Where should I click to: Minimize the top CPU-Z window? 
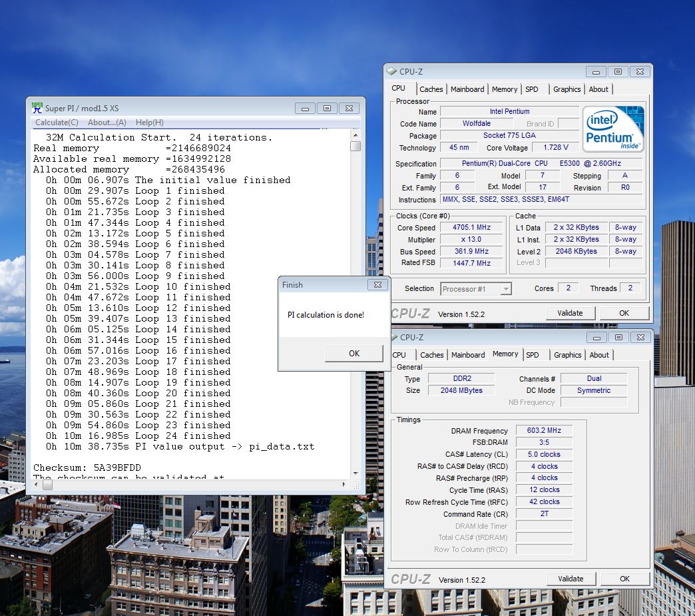[x=596, y=72]
